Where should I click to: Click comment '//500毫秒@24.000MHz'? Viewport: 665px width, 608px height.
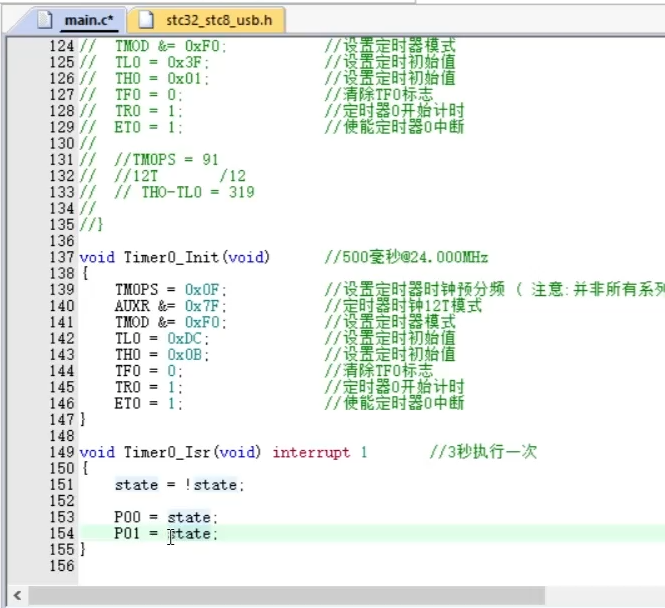pyautogui.click(x=406, y=257)
